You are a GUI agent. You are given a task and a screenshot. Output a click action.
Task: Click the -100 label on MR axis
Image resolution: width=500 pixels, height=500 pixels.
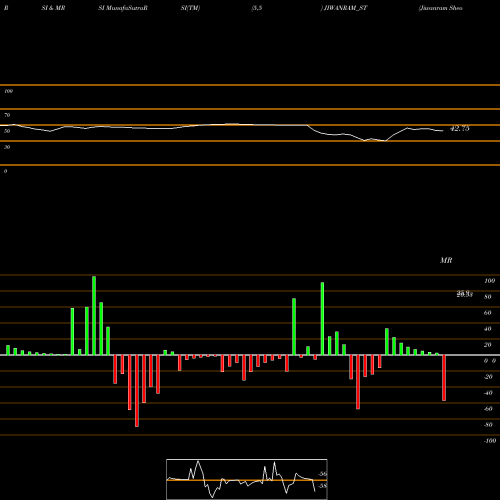[x=490, y=441]
